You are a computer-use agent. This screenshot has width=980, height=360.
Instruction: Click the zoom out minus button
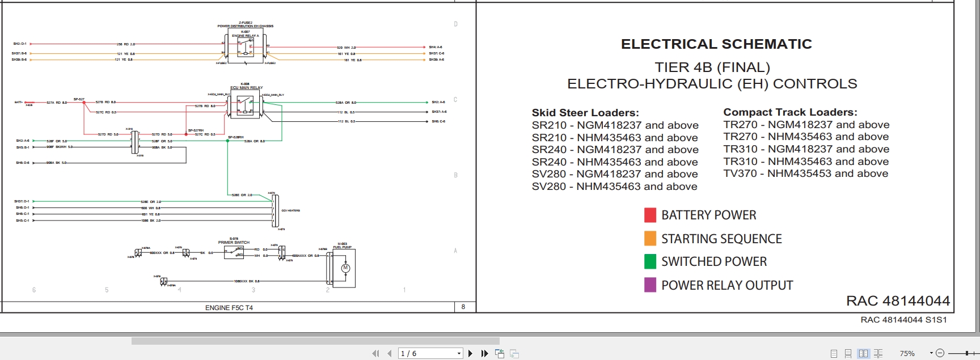coord(940,353)
